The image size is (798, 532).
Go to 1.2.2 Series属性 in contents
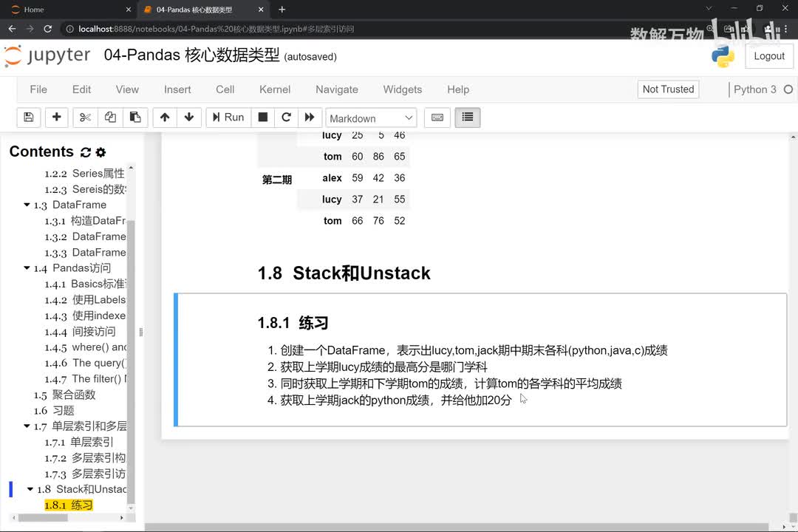pyautogui.click(x=84, y=174)
